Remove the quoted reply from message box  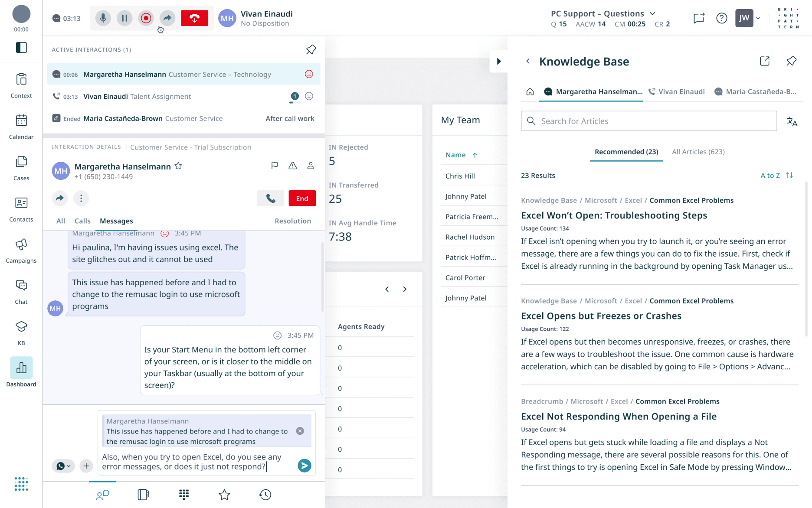coord(300,431)
